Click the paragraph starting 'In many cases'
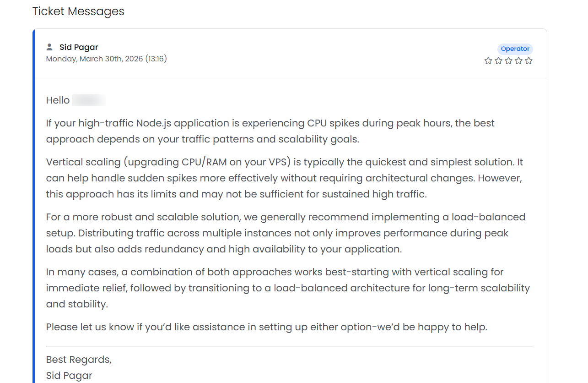 (x=288, y=288)
